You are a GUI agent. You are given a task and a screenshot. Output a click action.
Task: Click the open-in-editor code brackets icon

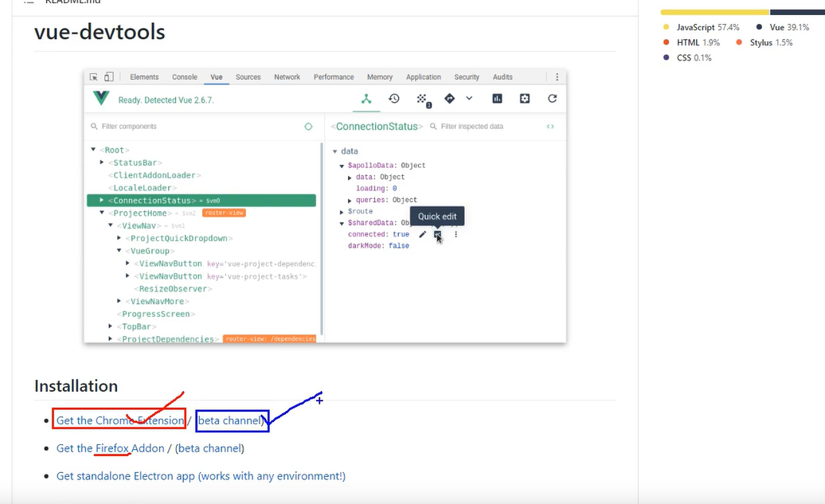pos(550,127)
